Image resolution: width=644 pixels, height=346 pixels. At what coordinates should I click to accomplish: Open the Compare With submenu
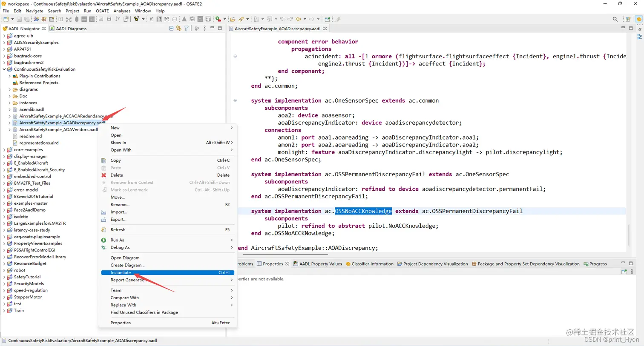168,297
